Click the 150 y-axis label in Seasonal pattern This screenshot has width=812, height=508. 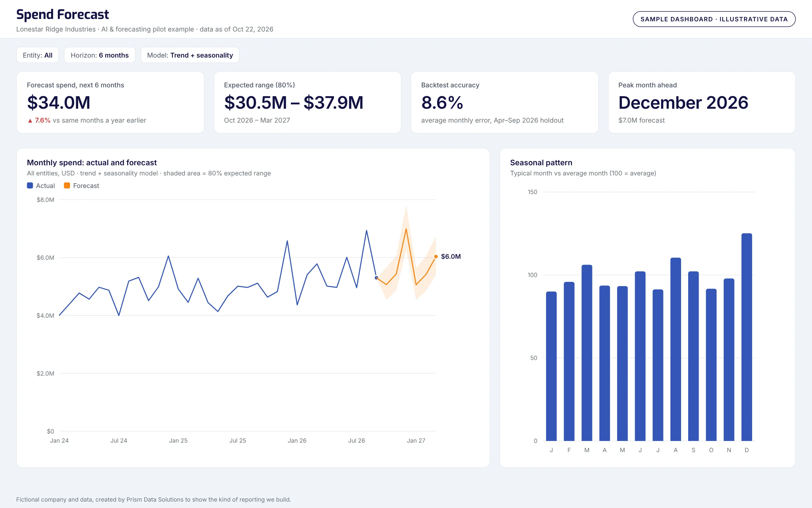532,192
